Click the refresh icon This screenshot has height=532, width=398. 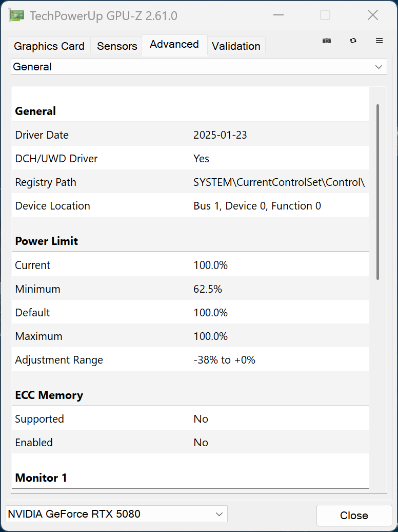[353, 41]
